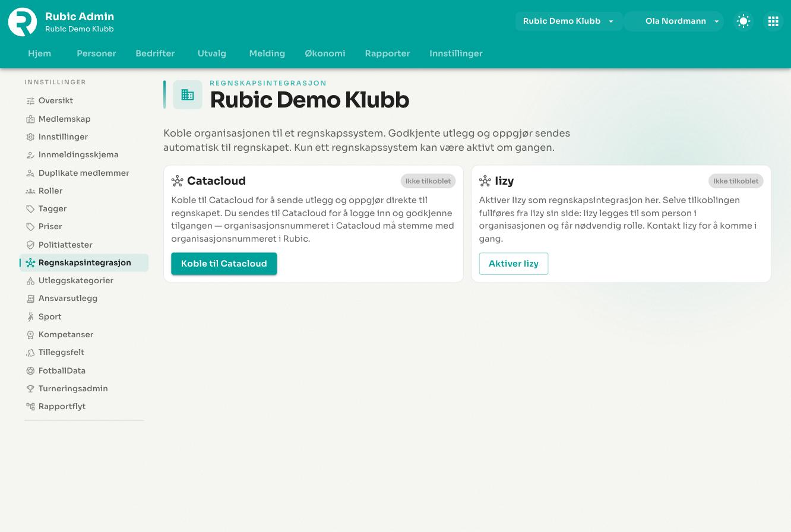The height and width of the screenshot is (532, 791).
Task: Click the Tagger tag icon
Action: click(30, 209)
